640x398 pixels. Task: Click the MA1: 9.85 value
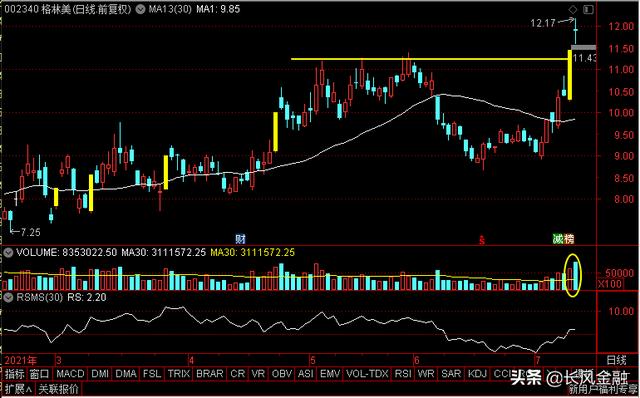point(218,9)
